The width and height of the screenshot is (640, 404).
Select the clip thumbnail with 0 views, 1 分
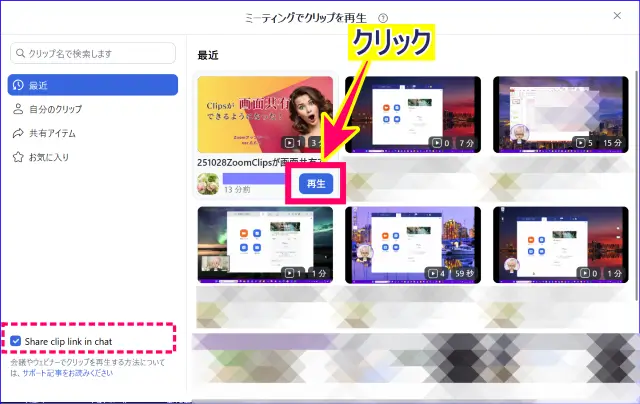[561, 245]
